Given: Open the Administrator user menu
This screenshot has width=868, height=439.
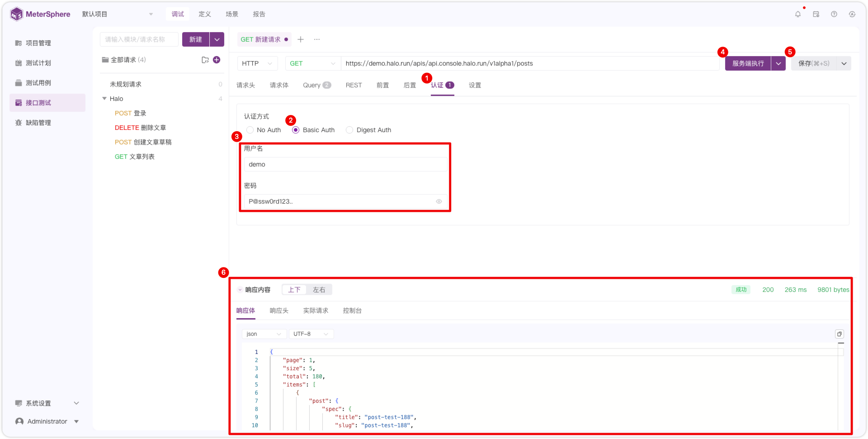Looking at the screenshot, I should point(47,421).
